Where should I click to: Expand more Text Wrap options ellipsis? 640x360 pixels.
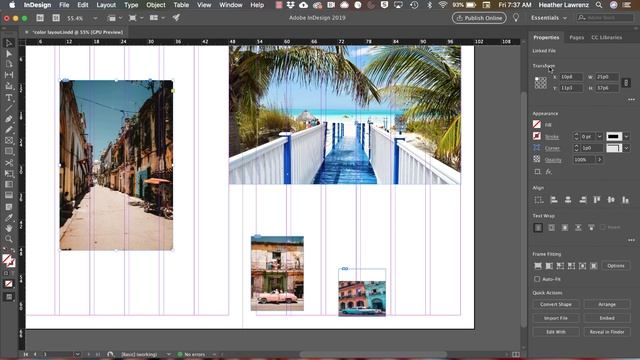(x=631, y=240)
